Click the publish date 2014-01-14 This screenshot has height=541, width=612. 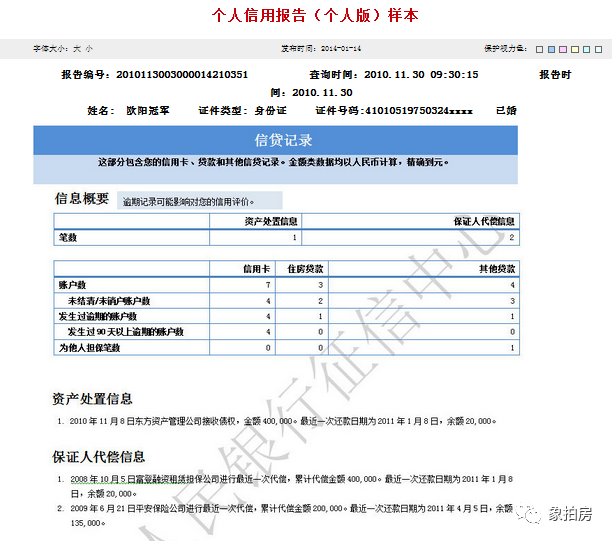341,49
